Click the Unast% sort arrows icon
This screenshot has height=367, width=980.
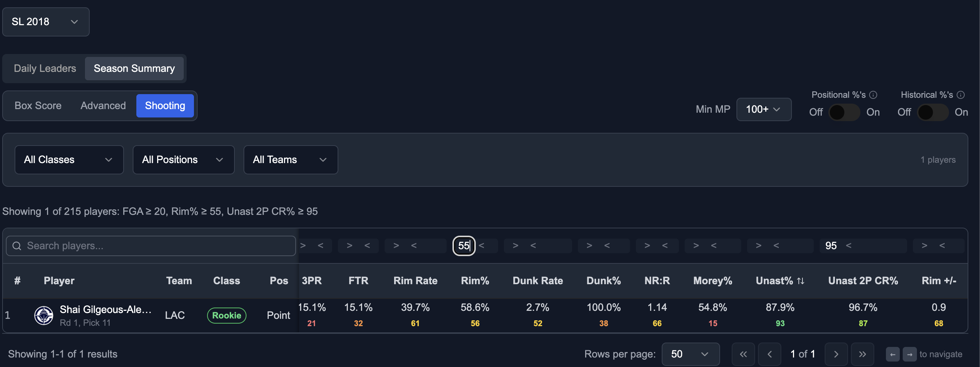[800, 281]
